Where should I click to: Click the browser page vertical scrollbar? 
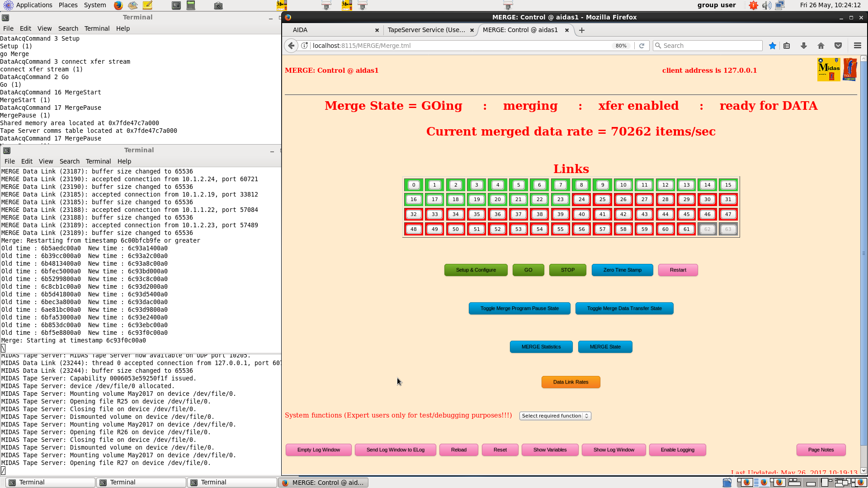tap(863, 253)
